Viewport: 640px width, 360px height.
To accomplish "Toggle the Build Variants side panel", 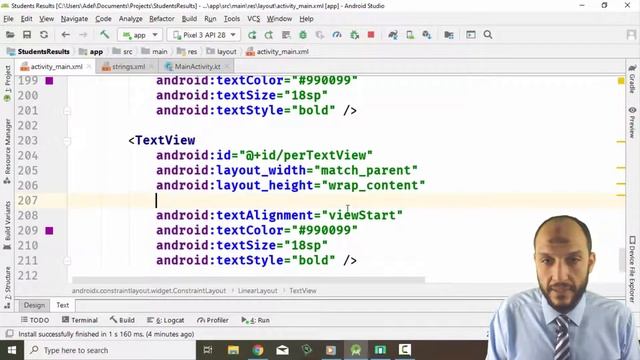I will tap(7, 224).
